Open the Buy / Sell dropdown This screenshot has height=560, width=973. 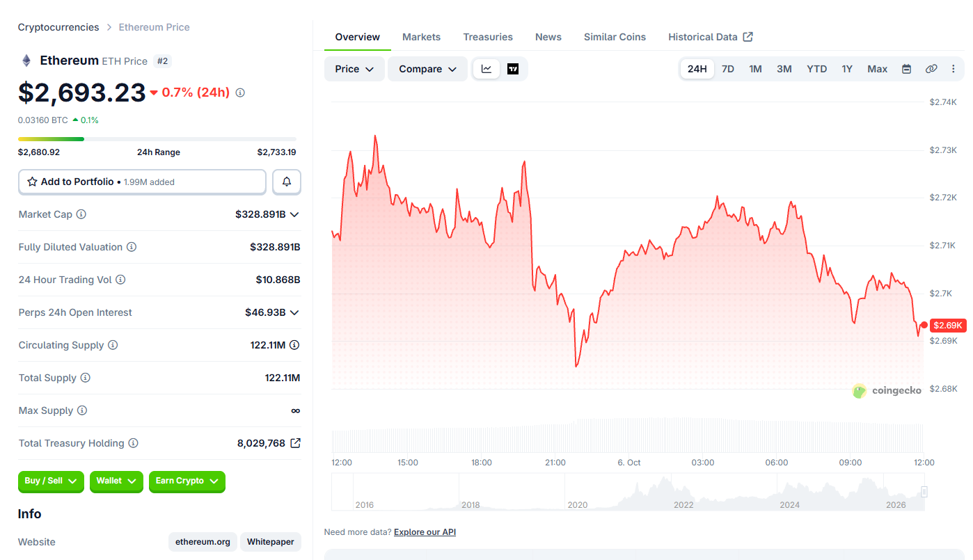(51, 481)
